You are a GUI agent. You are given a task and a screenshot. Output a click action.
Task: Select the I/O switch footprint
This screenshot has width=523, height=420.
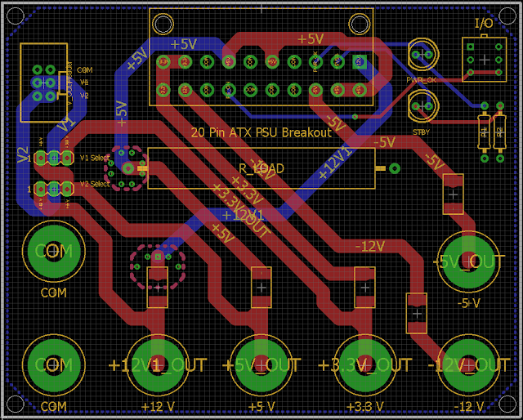pos(485,60)
